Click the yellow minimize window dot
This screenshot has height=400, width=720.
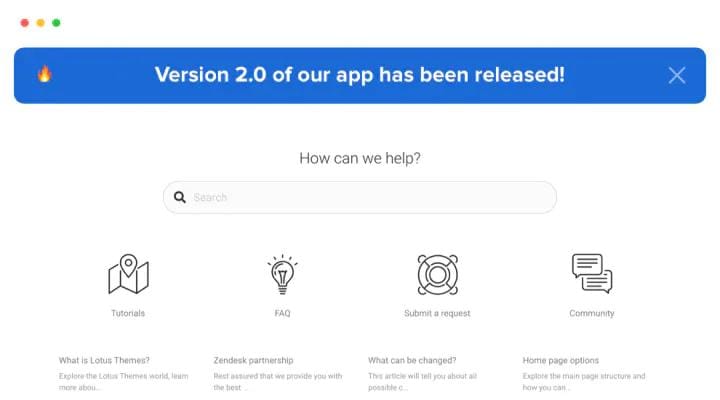coord(40,23)
